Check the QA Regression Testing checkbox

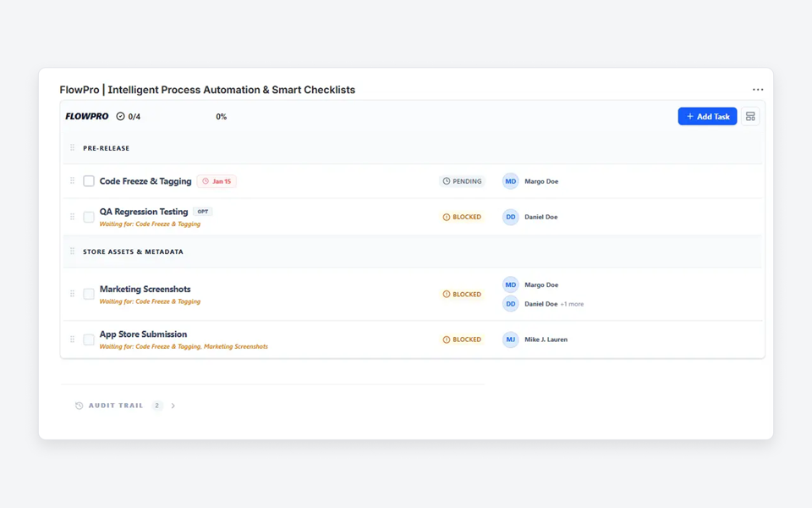tap(89, 217)
